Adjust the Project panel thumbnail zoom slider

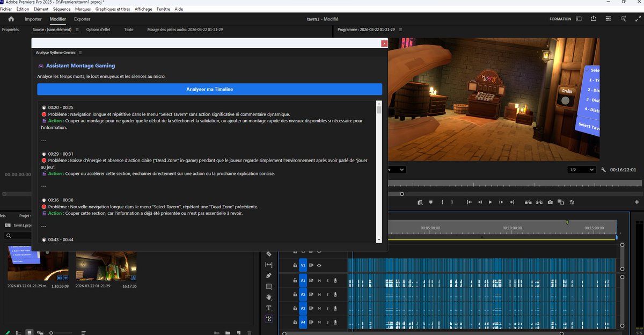(x=52, y=333)
